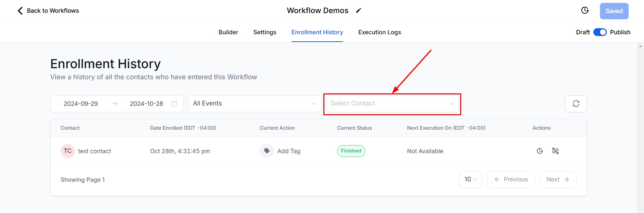Click the refresh icon button
The width and height of the screenshot is (644, 213).
point(576,104)
